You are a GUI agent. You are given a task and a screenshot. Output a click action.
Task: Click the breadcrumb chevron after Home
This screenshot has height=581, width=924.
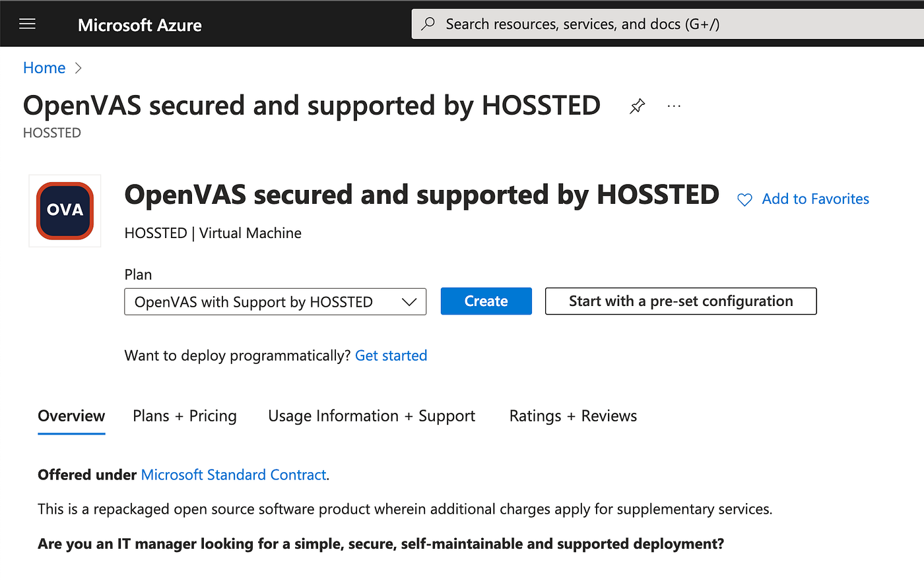(x=79, y=68)
